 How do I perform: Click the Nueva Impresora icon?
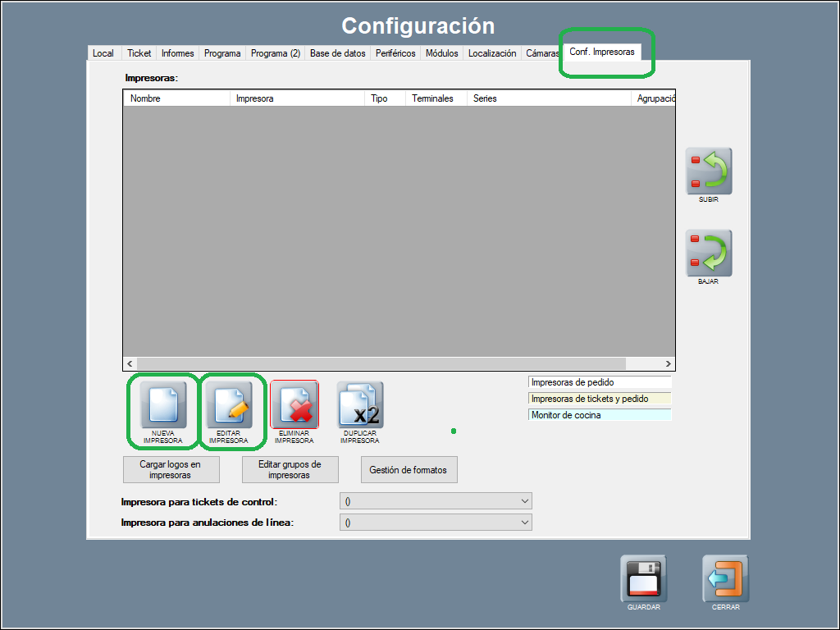tap(162, 405)
